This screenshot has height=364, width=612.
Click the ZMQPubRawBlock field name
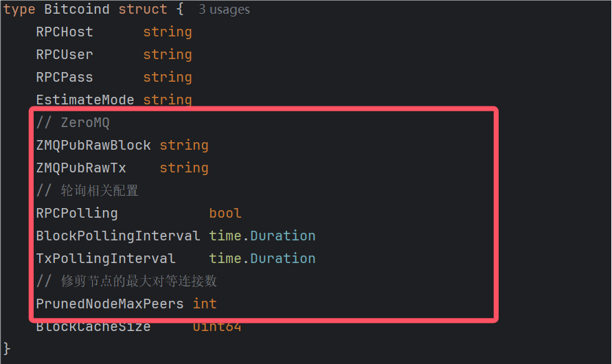tap(93, 145)
